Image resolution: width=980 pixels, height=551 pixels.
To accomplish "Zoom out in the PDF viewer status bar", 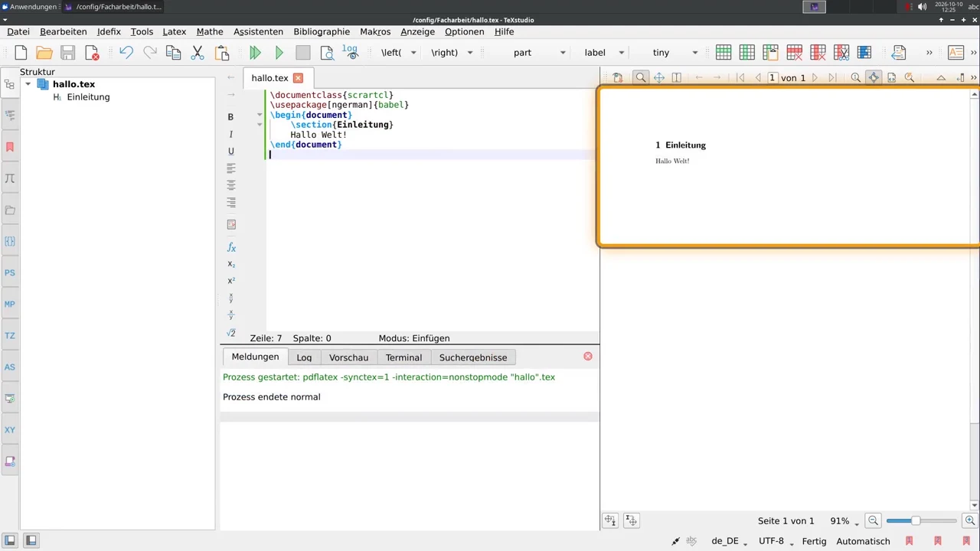I will click(x=873, y=520).
